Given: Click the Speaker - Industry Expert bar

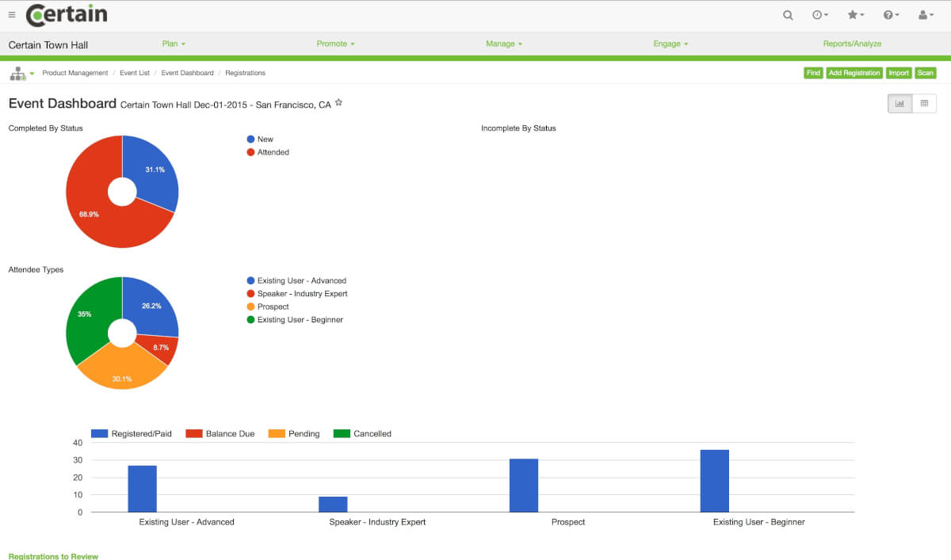Looking at the screenshot, I should [x=333, y=505].
